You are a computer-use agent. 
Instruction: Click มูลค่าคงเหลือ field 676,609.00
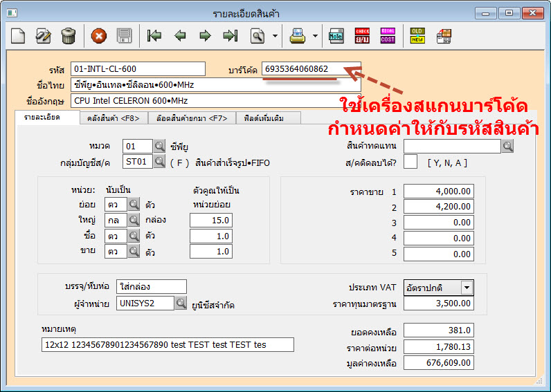[x=439, y=362]
